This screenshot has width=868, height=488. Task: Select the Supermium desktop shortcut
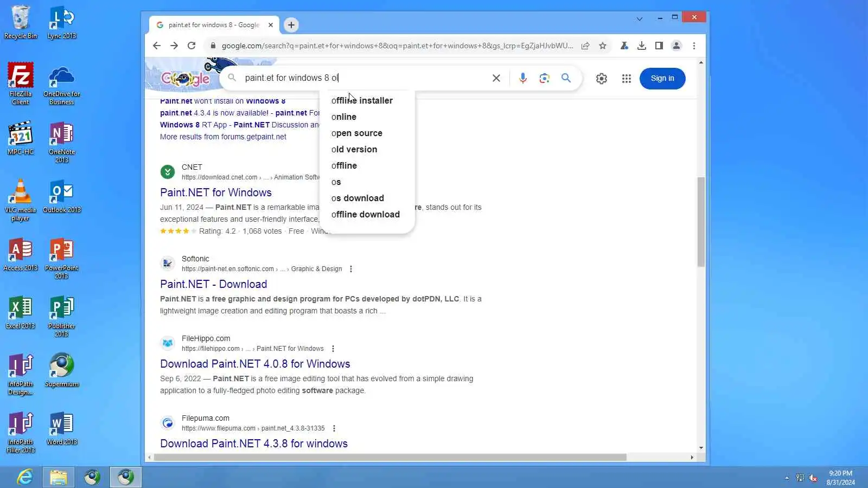pyautogui.click(x=62, y=371)
